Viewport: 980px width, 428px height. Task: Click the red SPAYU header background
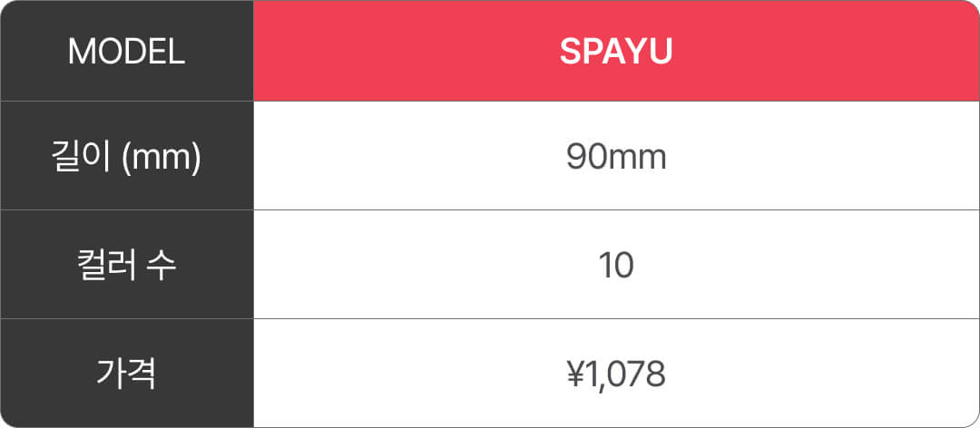(x=616, y=51)
